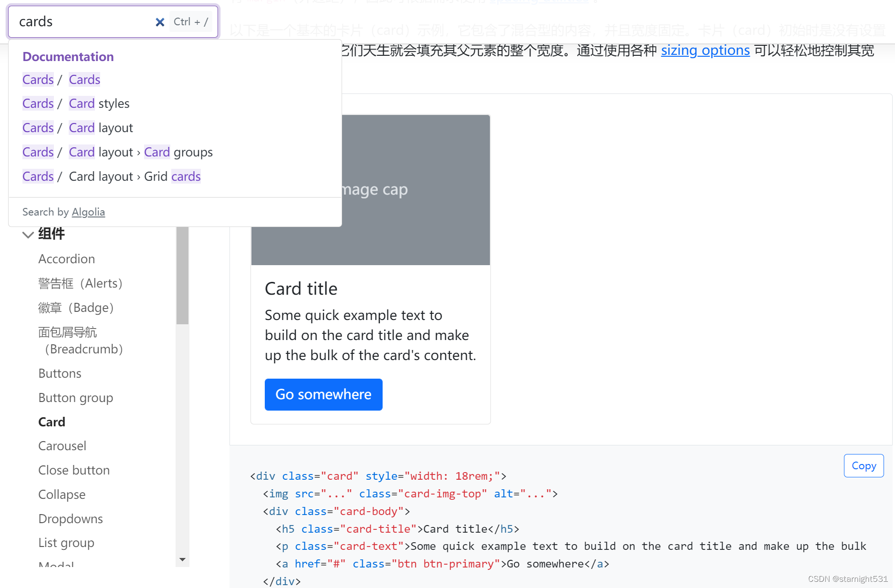
Task: Open Accordion in the sidebar
Action: coord(67,259)
